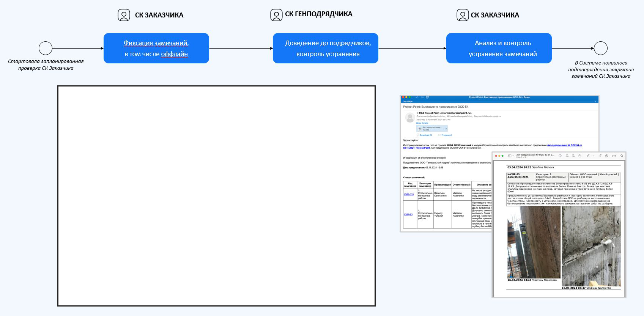
Task: Click the email subject 'Project Point: Выставлено предписание ОСК-54'
Action: 436,107
